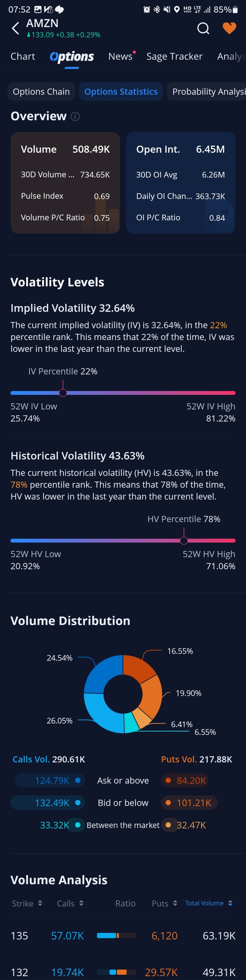Sort by Puts column arrows
Image resolution: width=246 pixels, height=980 pixels.
[175, 903]
